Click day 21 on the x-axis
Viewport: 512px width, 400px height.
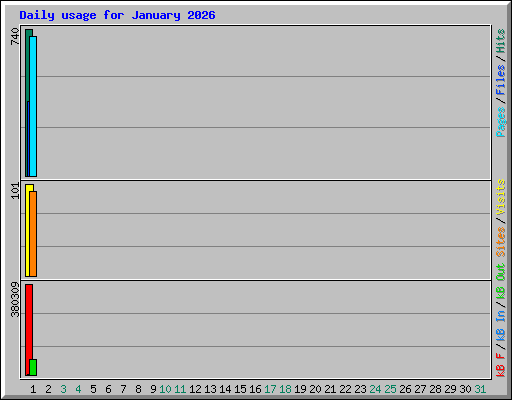click(x=330, y=389)
